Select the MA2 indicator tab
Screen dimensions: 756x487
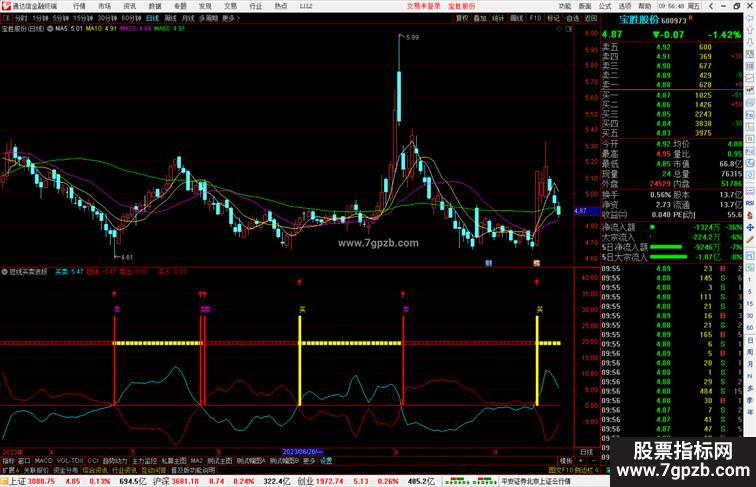[197, 461]
